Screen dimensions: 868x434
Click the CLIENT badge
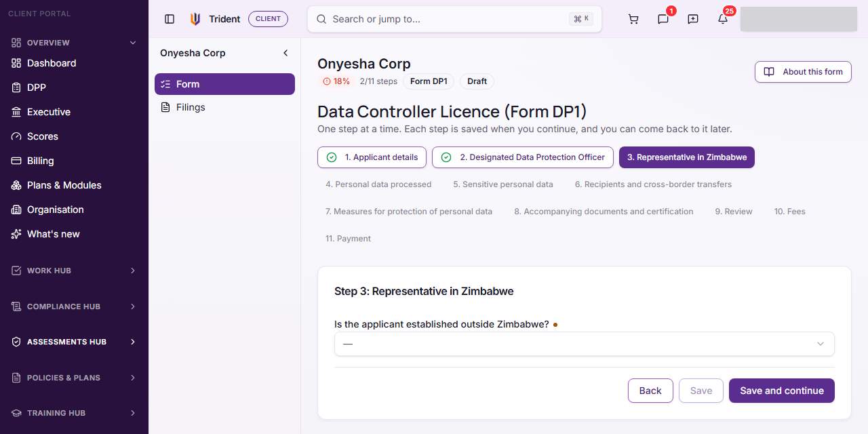coord(268,19)
